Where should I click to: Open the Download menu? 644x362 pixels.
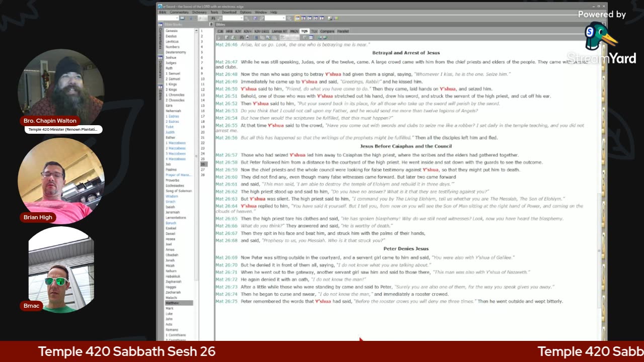pos(229,12)
